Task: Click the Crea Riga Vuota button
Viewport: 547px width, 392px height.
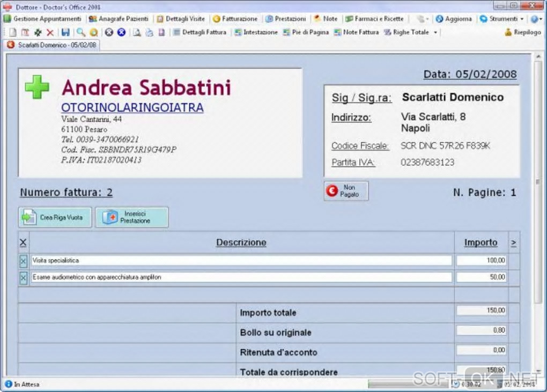Action: click(x=55, y=217)
